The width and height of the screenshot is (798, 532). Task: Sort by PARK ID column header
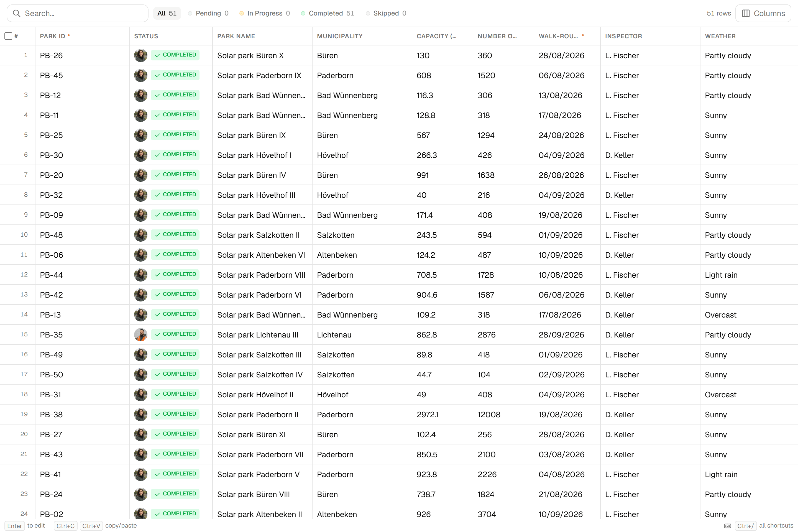82,36
